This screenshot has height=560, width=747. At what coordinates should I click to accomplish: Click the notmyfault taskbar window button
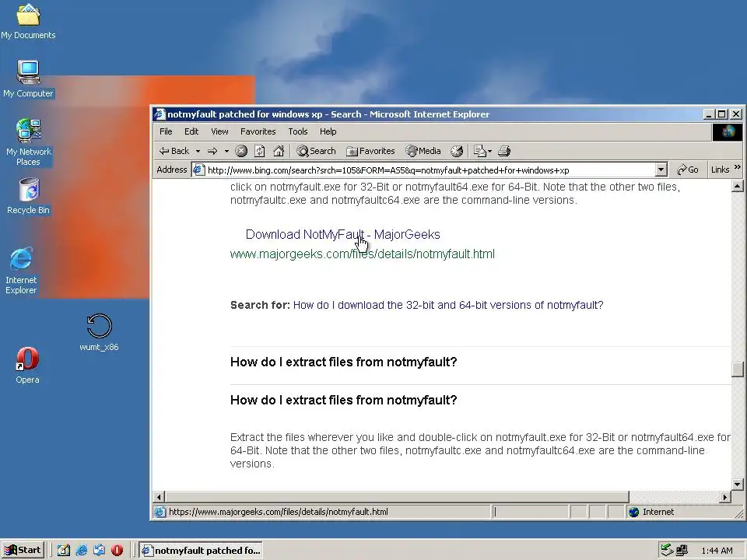tap(201, 550)
